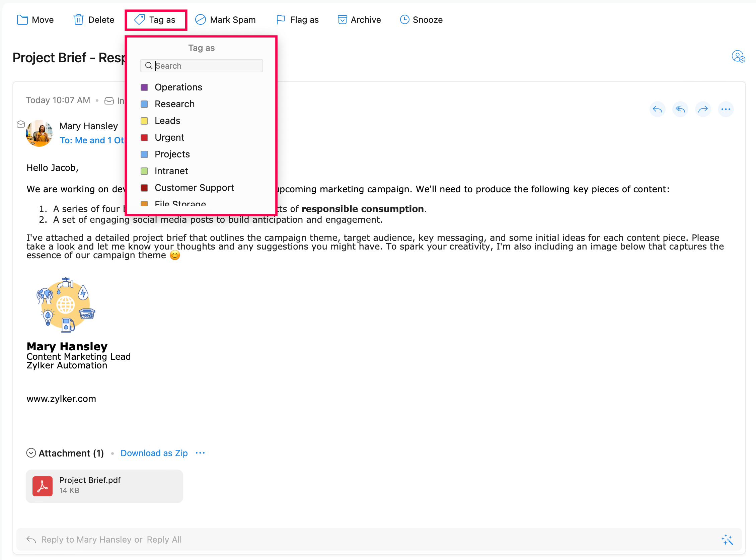Choose the Customer Support tag

coord(194,188)
